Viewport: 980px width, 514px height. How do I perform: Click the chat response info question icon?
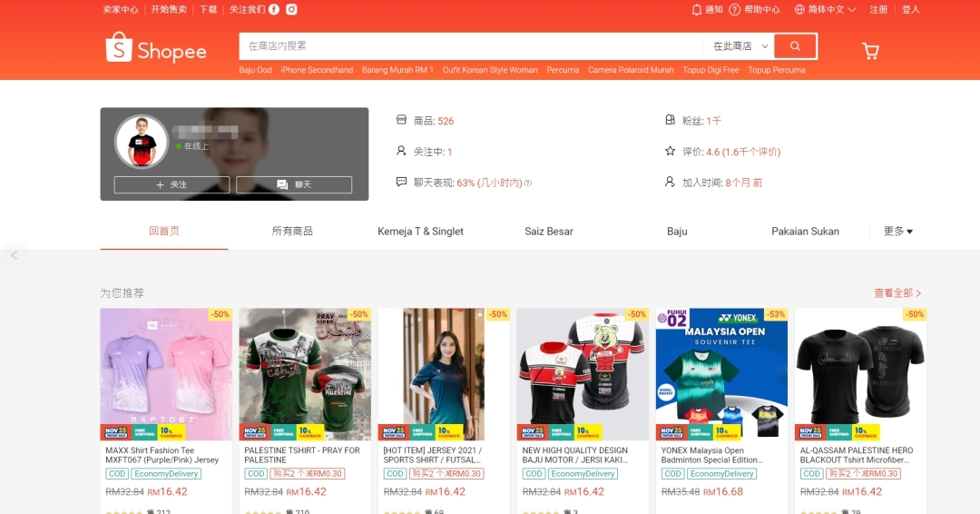tap(528, 183)
